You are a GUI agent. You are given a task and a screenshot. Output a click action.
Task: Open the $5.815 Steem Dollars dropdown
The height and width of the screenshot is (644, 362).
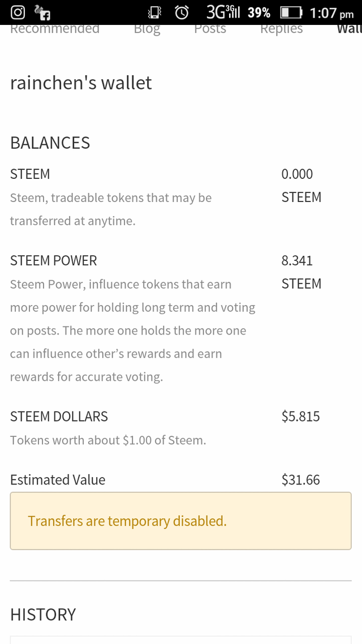(300, 417)
